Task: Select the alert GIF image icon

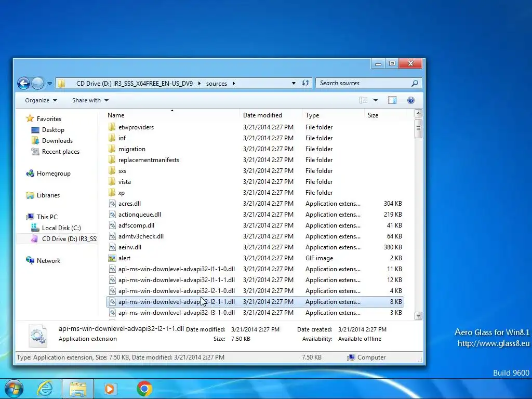Action: [112, 258]
